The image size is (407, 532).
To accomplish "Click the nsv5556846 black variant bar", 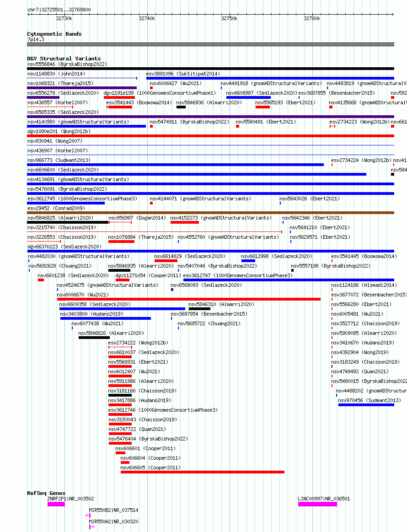I will coord(211,69).
